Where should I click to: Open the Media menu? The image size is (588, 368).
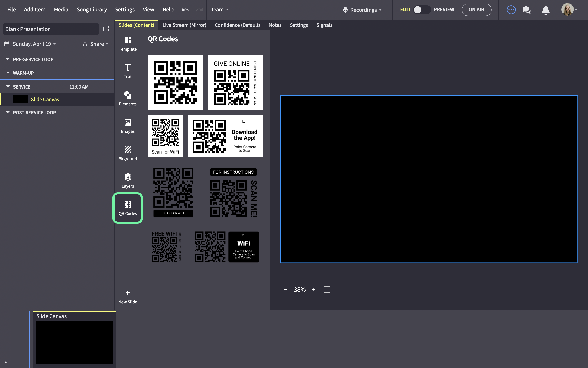(61, 9)
